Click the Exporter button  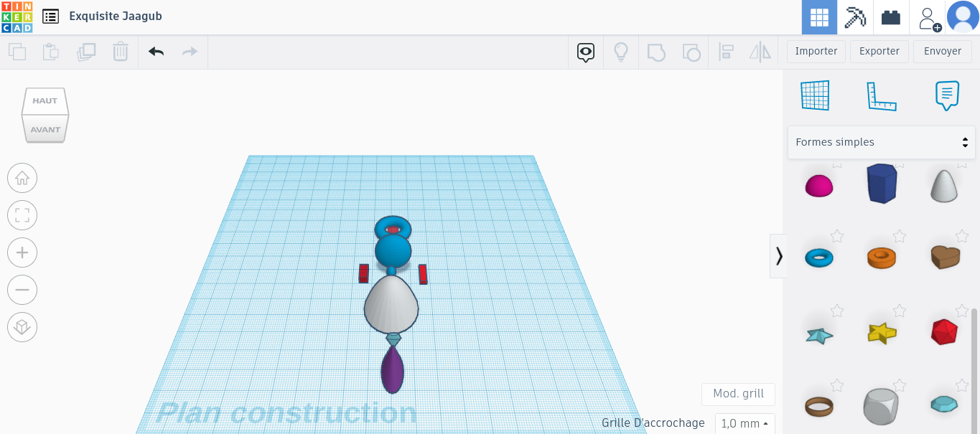[879, 51]
